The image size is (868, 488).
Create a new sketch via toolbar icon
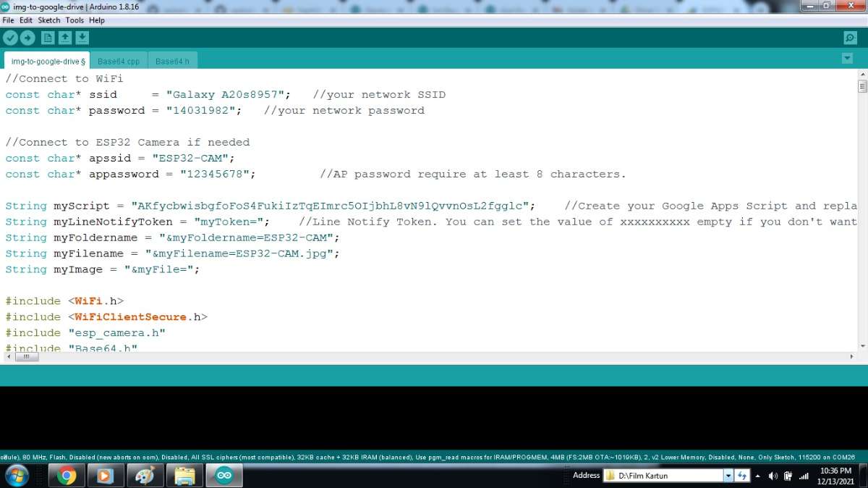[x=48, y=38]
